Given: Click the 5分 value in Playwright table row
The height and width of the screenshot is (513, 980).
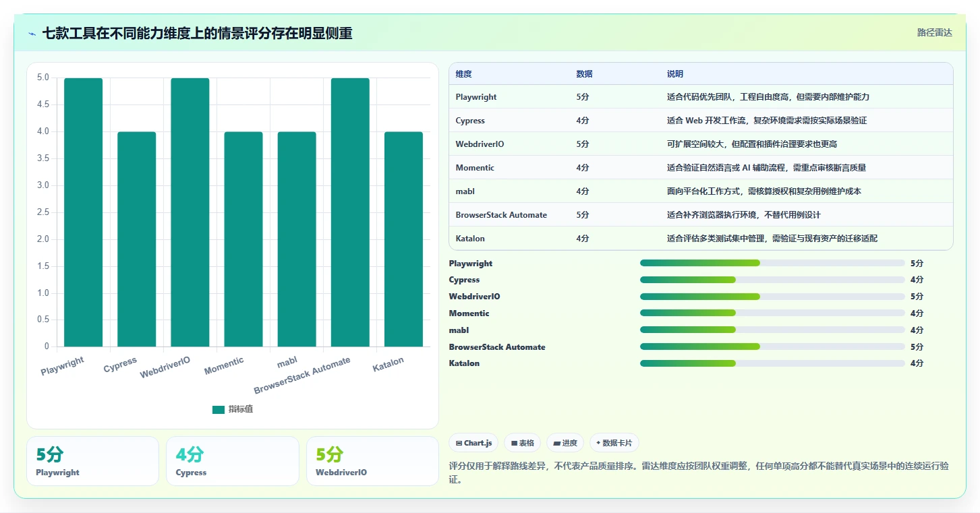Looking at the screenshot, I should pyautogui.click(x=583, y=97).
